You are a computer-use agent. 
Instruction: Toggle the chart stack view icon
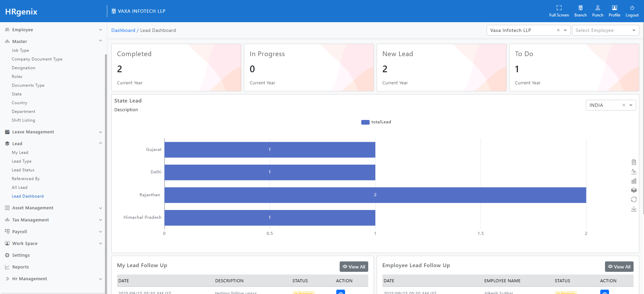click(634, 190)
